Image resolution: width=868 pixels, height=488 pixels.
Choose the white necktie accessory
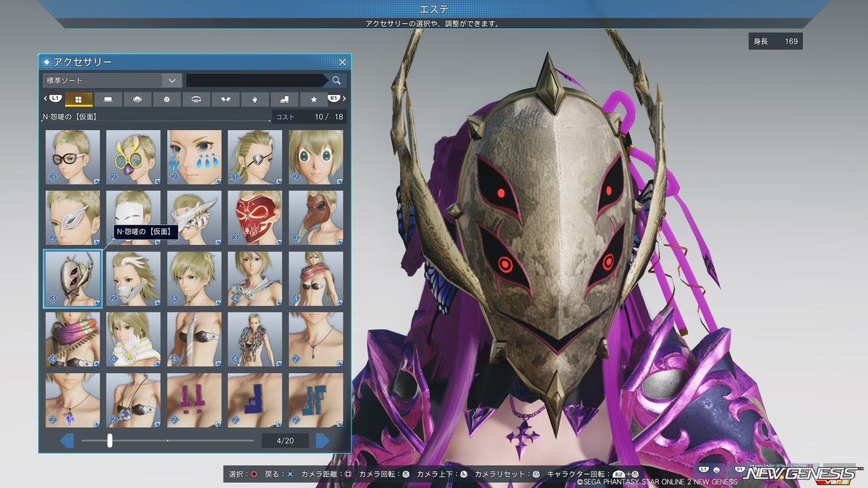click(194, 339)
